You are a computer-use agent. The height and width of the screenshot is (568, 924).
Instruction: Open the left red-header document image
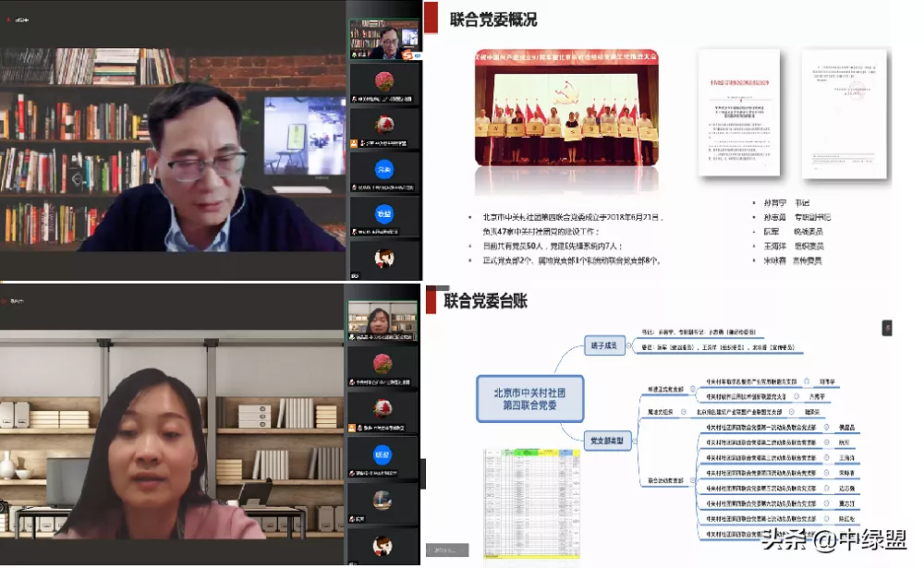pyautogui.click(x=739, y=113)
